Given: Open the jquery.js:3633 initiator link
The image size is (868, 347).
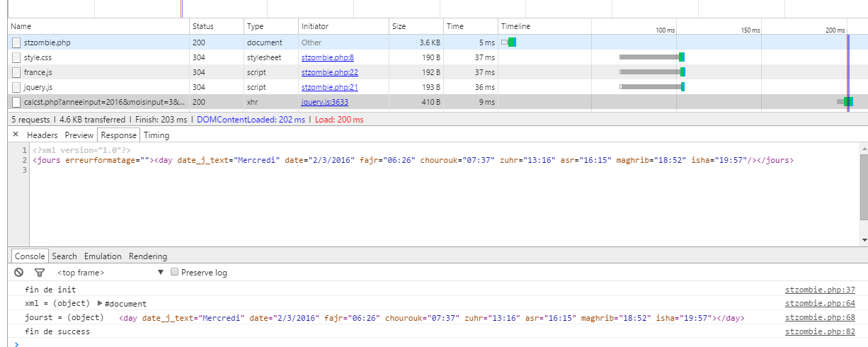Looking at the screenshot, I should tap(325, 102).
